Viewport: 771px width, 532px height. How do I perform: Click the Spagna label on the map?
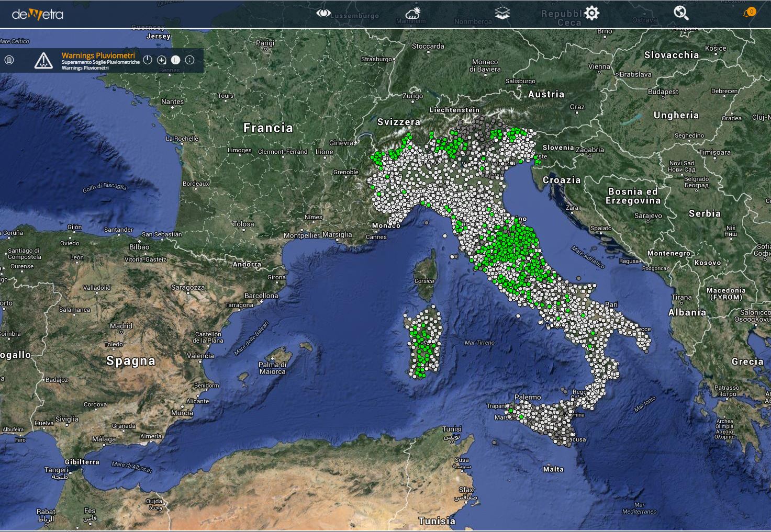[131, 360]
